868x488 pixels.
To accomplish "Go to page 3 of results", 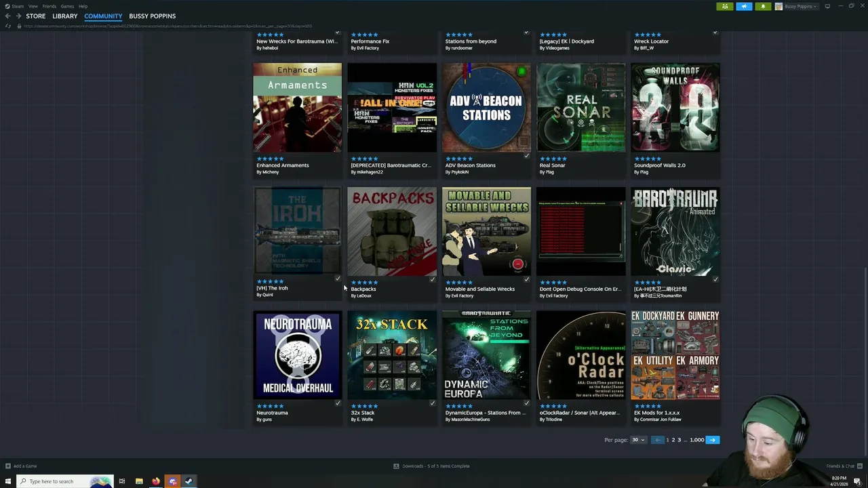I will pos(679,440).
